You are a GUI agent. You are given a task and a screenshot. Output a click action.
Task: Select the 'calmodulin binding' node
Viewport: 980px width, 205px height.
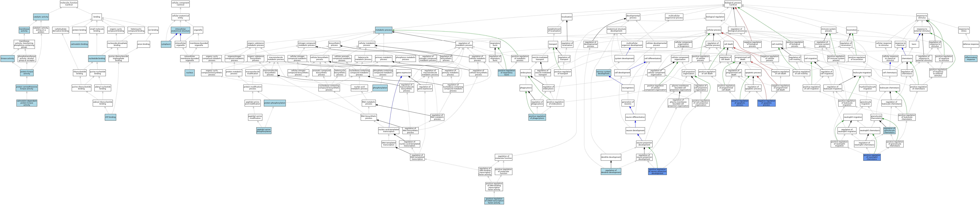coord(80,44)
